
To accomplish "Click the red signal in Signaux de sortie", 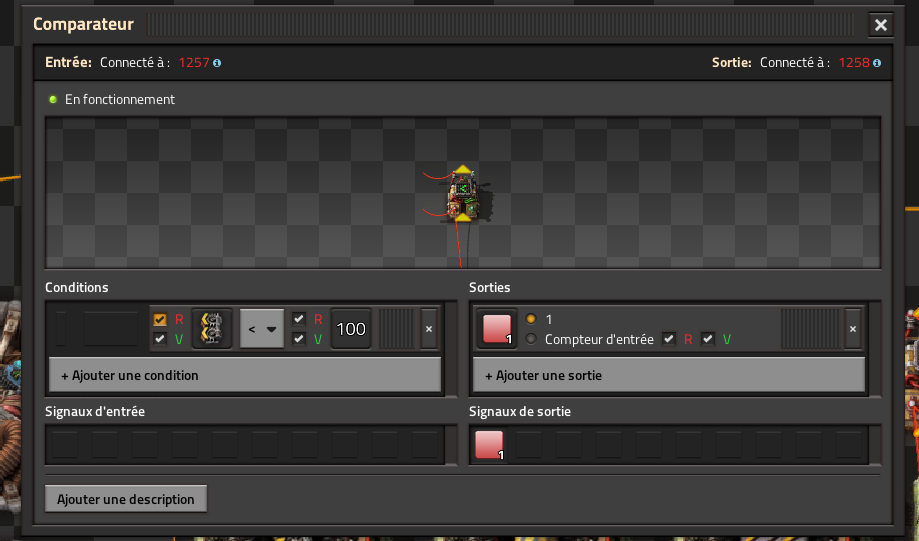I will point(489,445).
